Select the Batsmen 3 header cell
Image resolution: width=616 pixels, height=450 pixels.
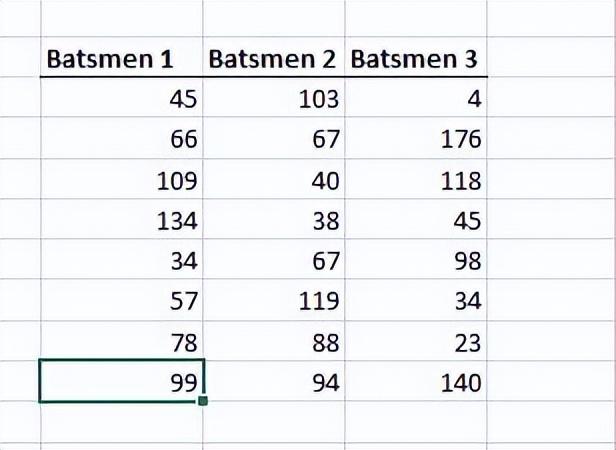(x=416, y=57)
